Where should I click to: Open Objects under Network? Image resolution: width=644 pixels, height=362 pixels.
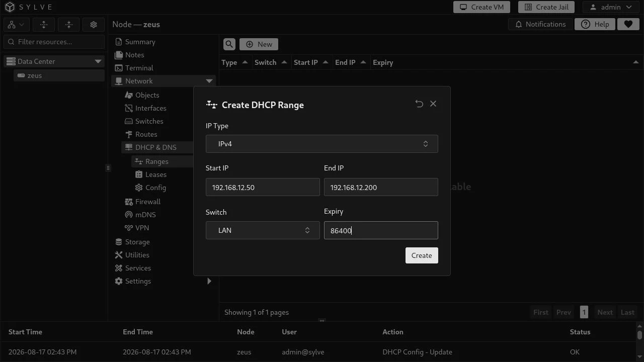point(147,95)
